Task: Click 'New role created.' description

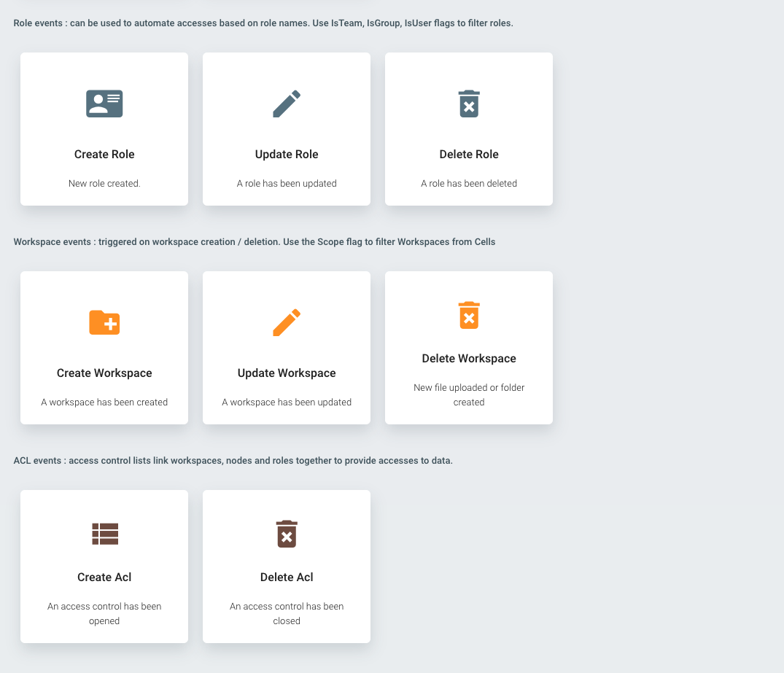Action: point(104,184)
